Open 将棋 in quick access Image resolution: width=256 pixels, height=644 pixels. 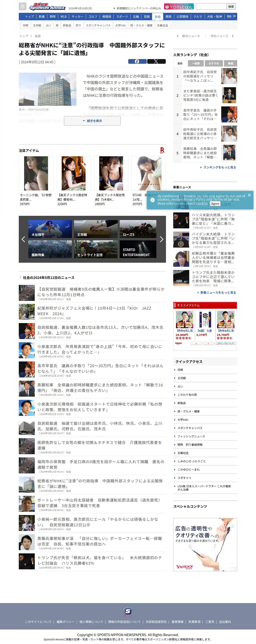pyautogui.click(x=180, y=370)
